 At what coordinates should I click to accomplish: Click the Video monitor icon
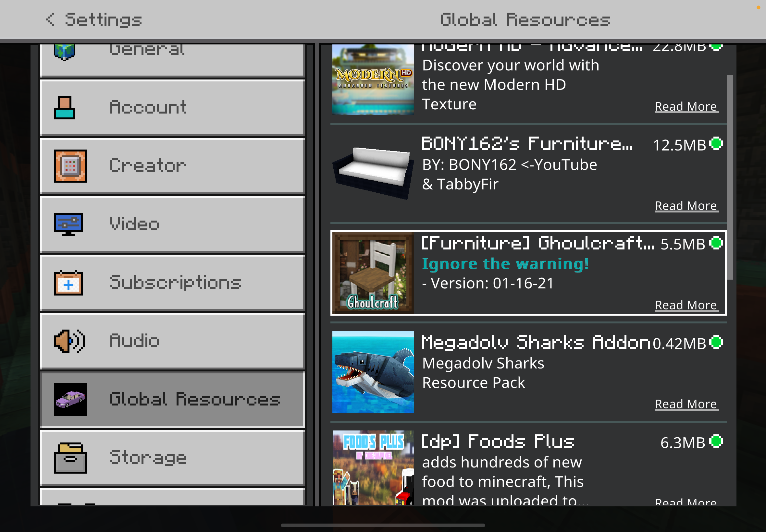click(x=68, y=224)
